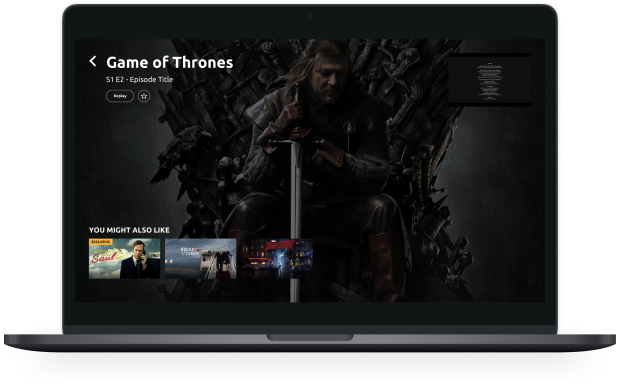Screen dimensions: 621x385
Task: Open the Daredevil recommendation thumbnail
Action: [276, 258]
